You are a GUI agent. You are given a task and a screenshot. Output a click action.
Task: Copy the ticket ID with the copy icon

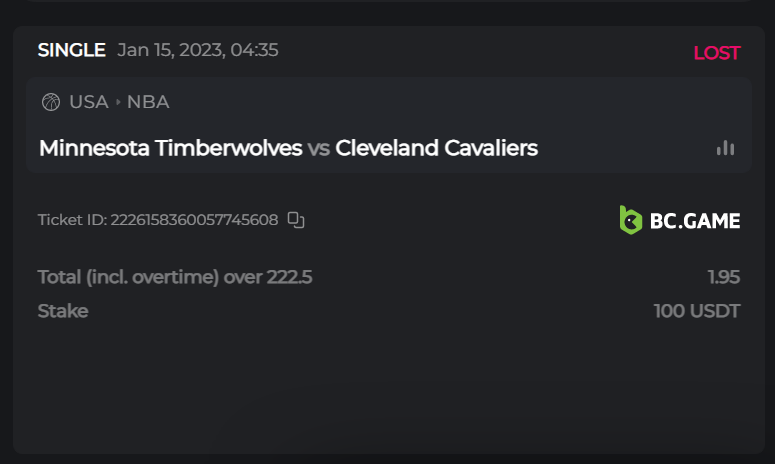coord(296,220)
